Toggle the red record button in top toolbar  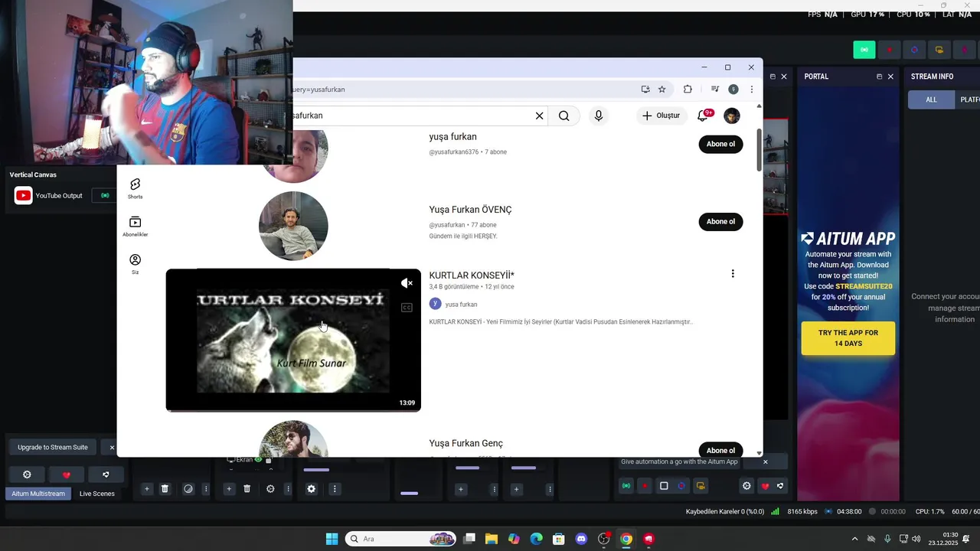click(x=890, y=50)
